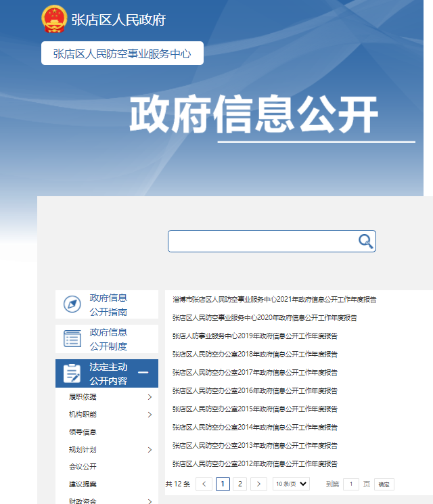Go to previous page with left arrow
Screen dimensions: 433x504
click(x=204, y=484)
